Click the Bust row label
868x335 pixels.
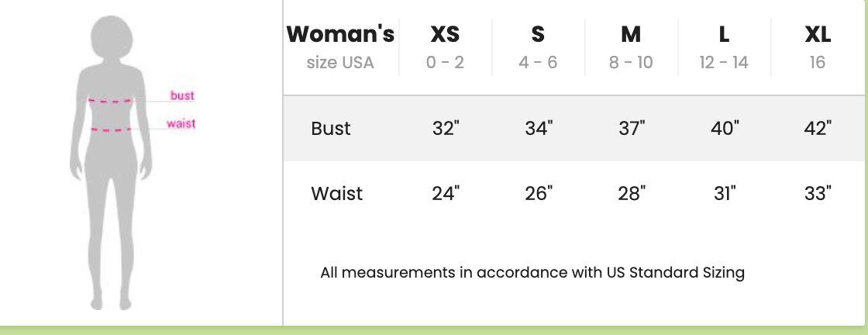331,129
